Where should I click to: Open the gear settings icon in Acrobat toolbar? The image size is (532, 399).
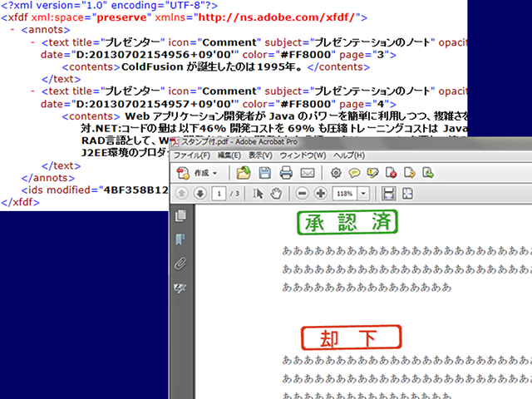click(x=336, y=173)
